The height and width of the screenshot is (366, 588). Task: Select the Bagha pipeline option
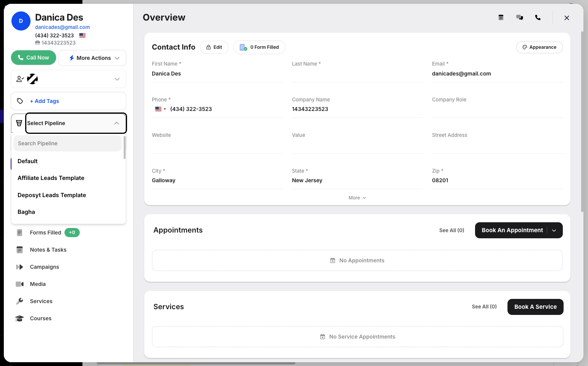click(x=68, y=212)
